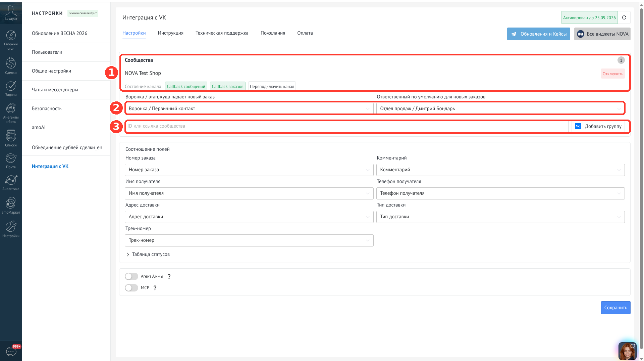Open the Номер заказа field dropdown
Viewport: 644px width, 361px height.
point(249,170)
